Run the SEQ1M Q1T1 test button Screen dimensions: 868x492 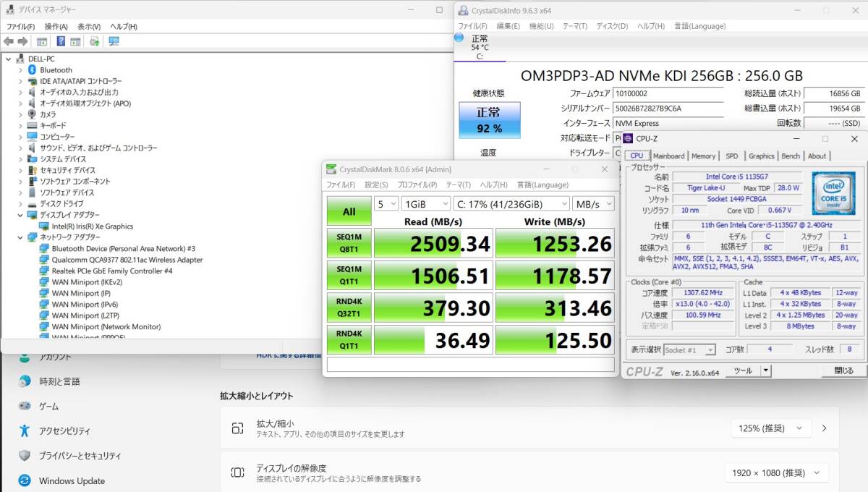click(349, 275)
